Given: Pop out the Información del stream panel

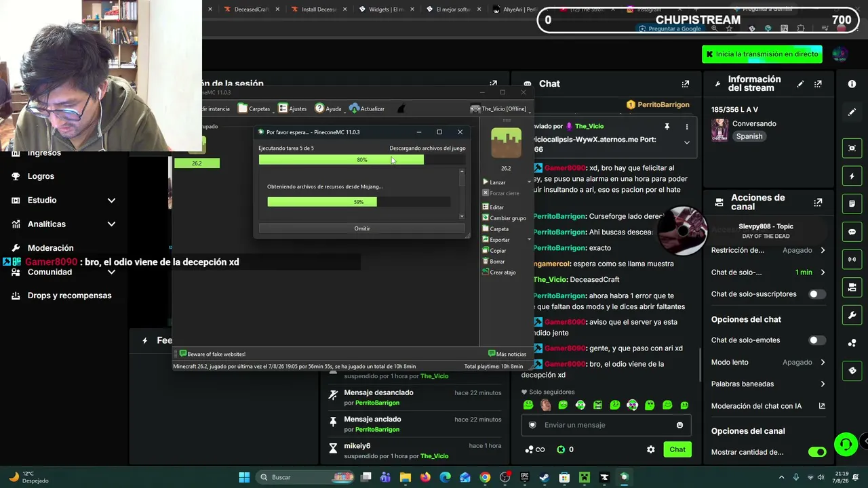Looking at the screenshot, I should click(818, 84).
